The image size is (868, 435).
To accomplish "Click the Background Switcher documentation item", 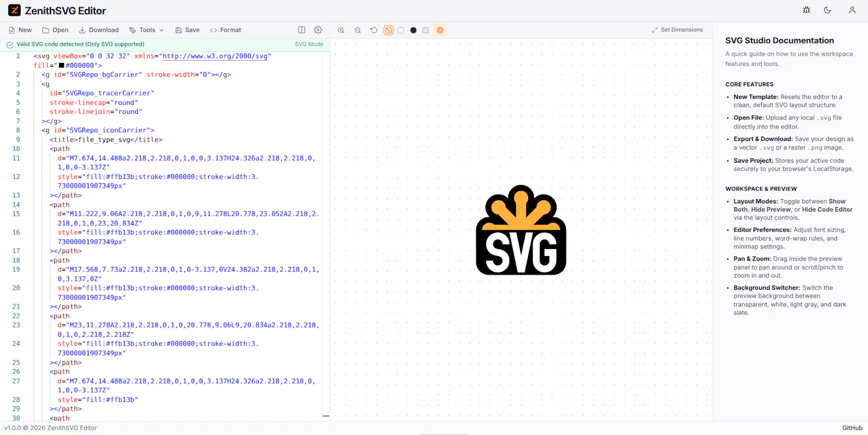I will (790, 300).
